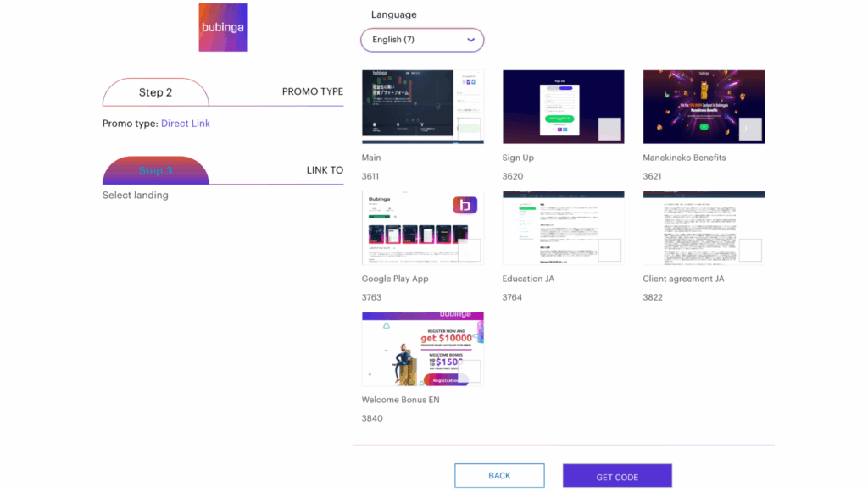Select the Manekineko Benefits landing image
Image resolution: width=868 pixels, height=492 pixels.
point(704,107)
